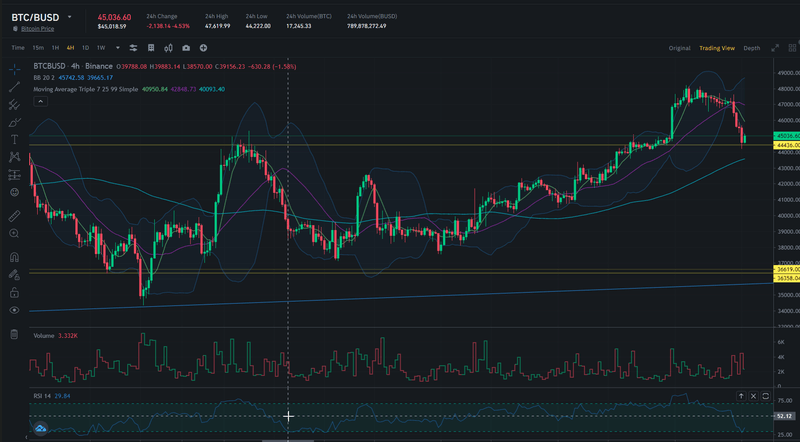Image resolution: width=800 pixels, height=442 pixels.
Task: Open technical indicators candlestick icon
Action: pyautogui.click(x=168, y=48)
